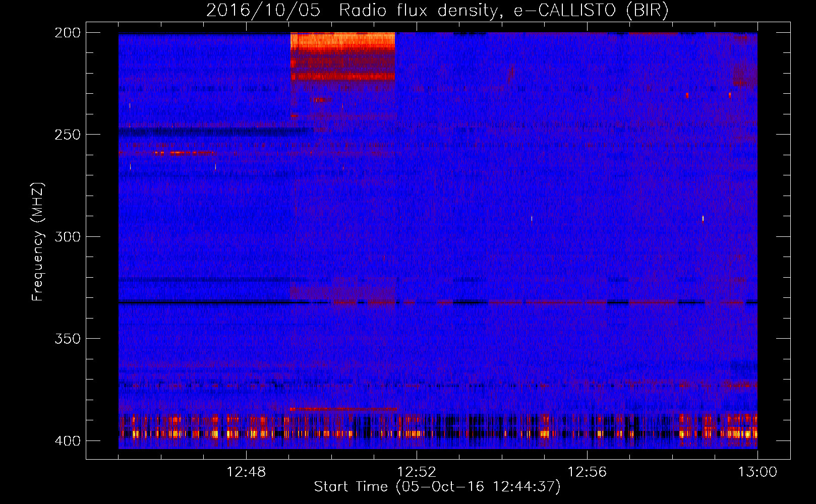Click the 250 frequency tick label

click(x=67, y=135)
